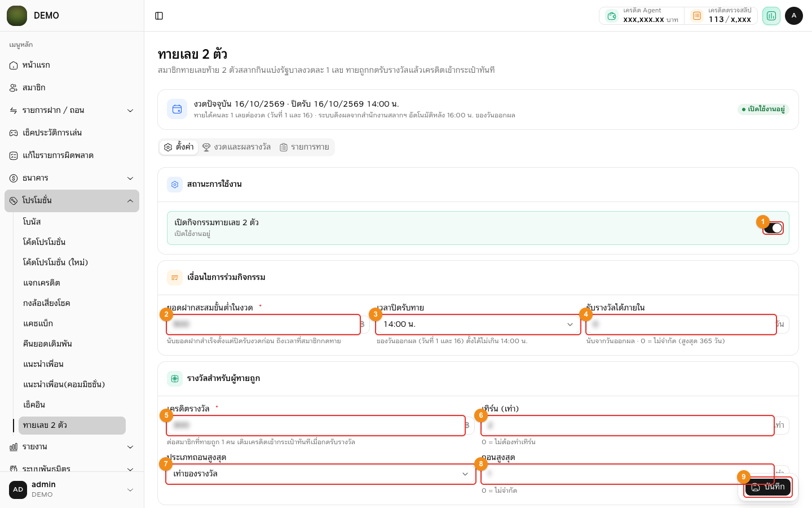This screenshot has width=812, height=508.
Task: Open the green chart icon in header
Action: [771, 16]
